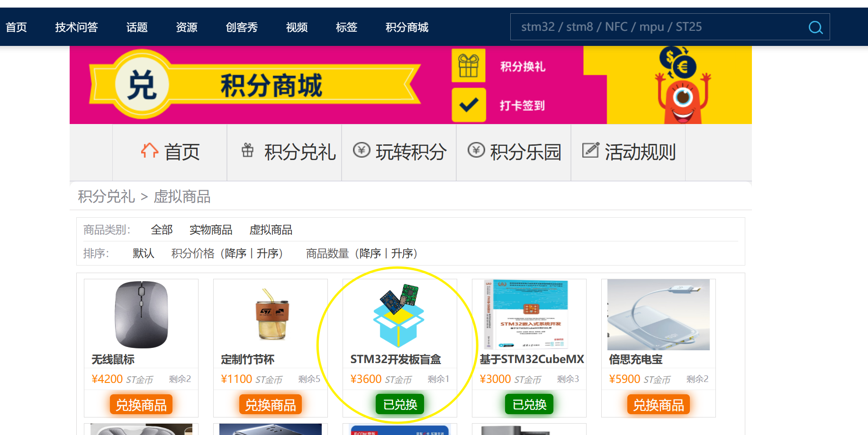The image size is (868, 435).
Task: Open 标签 in the top navigation
Action: (346, 27)
